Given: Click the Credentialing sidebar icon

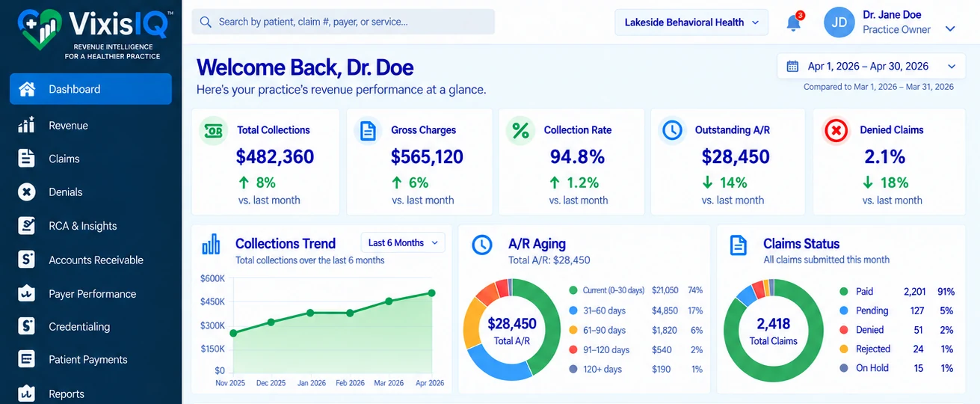Looking at the screenshot, I should click(x=27, y=326).
